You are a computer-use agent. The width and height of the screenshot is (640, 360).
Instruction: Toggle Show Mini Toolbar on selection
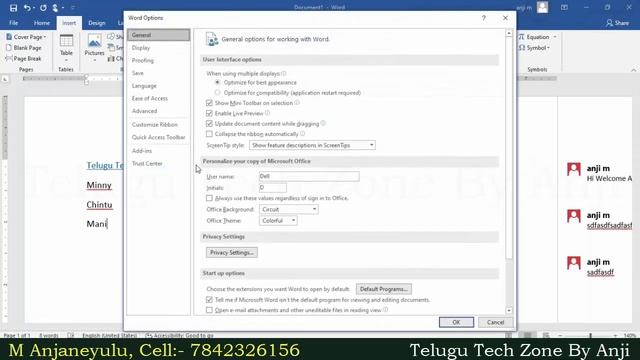click(209, 103)
